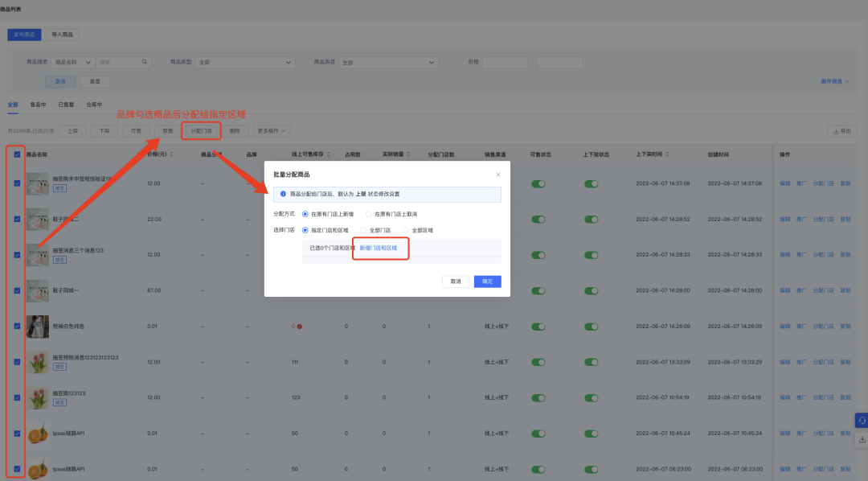
Task: Switch to the 已售罄 tab
Action: (x=66, y=105)
